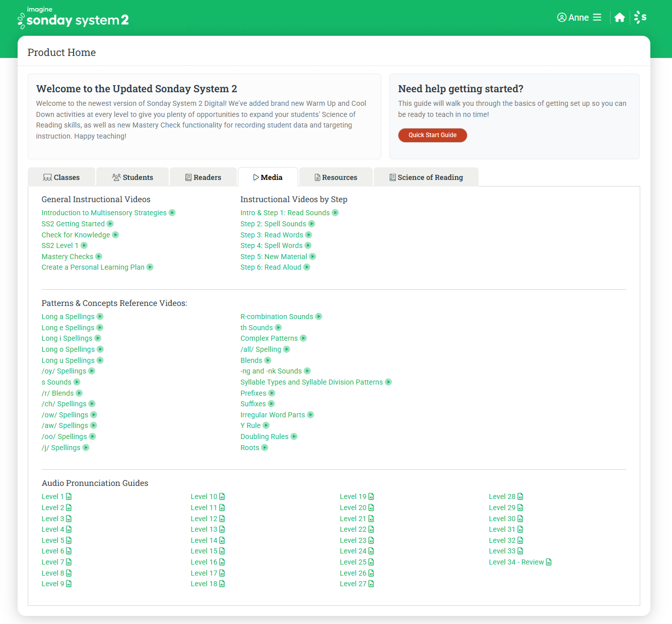Viewport: 672px width, 624px height.
Task: Open the Science of Reading tab
Action: click(426, 177)
